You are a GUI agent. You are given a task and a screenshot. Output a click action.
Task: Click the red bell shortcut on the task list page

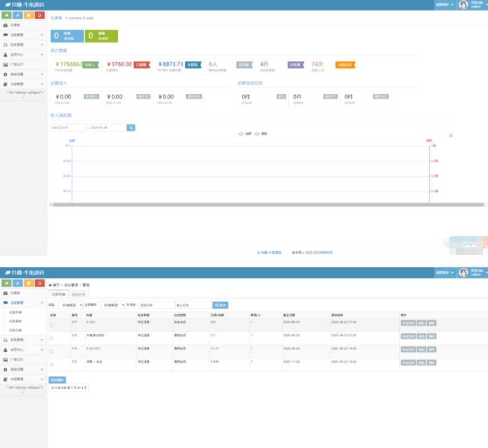[x=40, y=283]
